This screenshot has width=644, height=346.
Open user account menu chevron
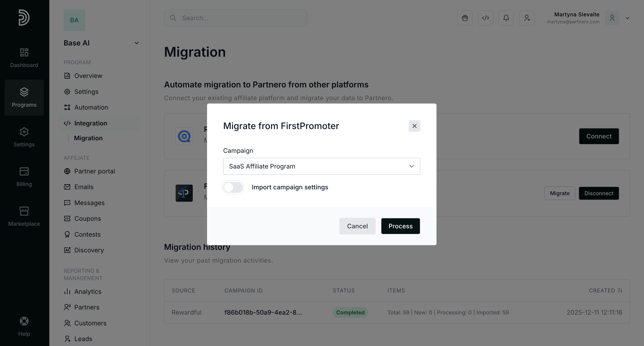[x=627, y=18]
